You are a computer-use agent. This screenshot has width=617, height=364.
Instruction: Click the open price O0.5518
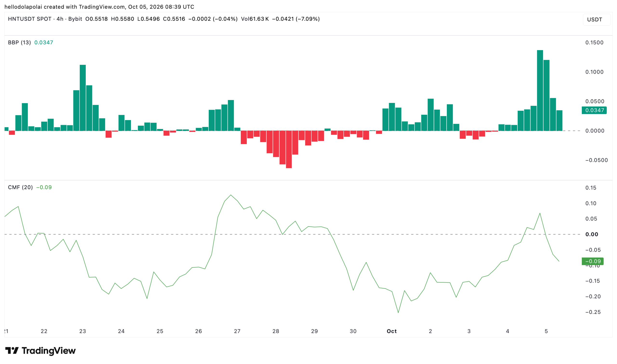click(97, 19)
